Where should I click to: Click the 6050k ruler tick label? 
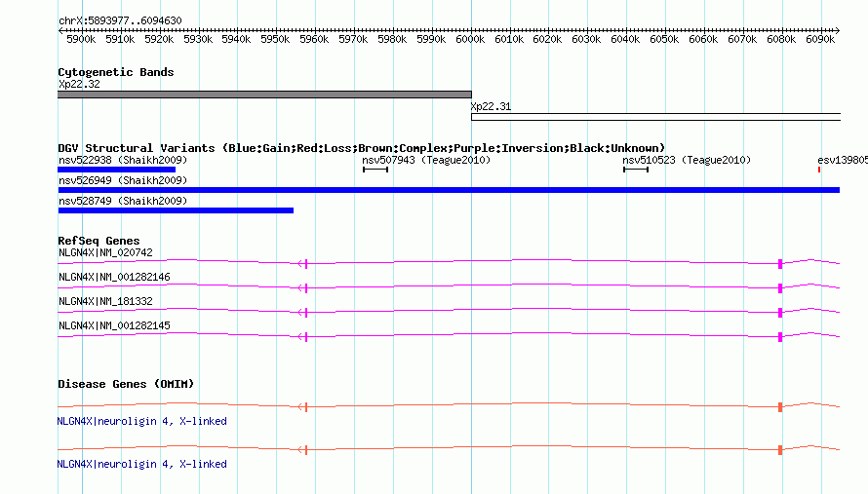pyautogui.click(x=664, y=39)
